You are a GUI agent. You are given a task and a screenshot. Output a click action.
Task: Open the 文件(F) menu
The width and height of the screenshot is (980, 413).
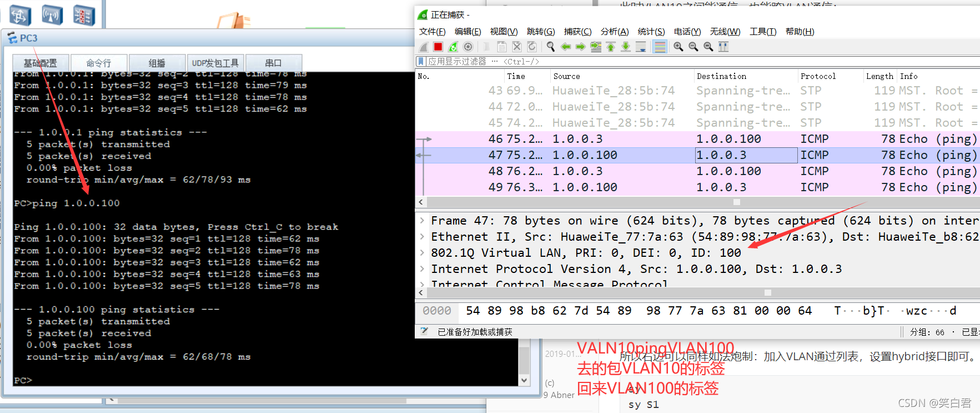coord(432,32)
